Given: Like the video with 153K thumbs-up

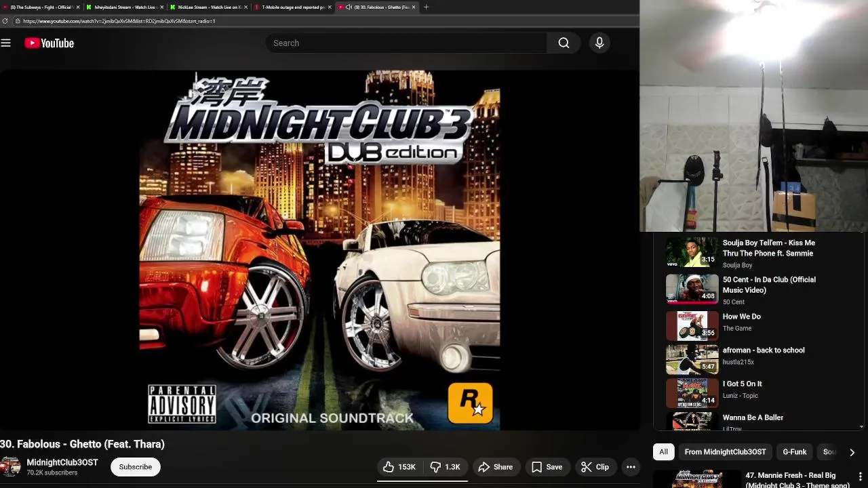Looking at the screenshot, I should click(x=399, y=467).
